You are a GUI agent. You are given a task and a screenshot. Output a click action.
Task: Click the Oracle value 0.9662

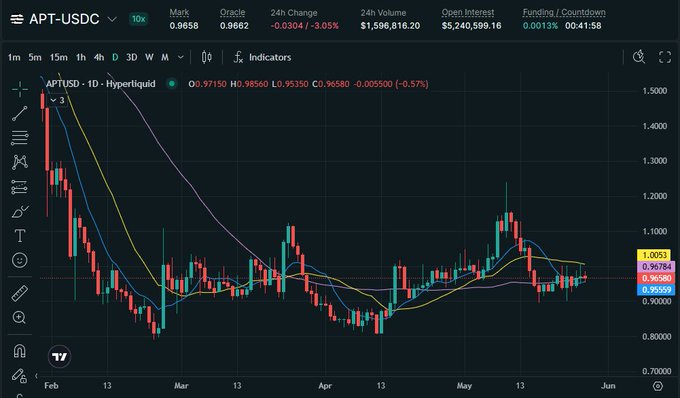click(234, 26)
